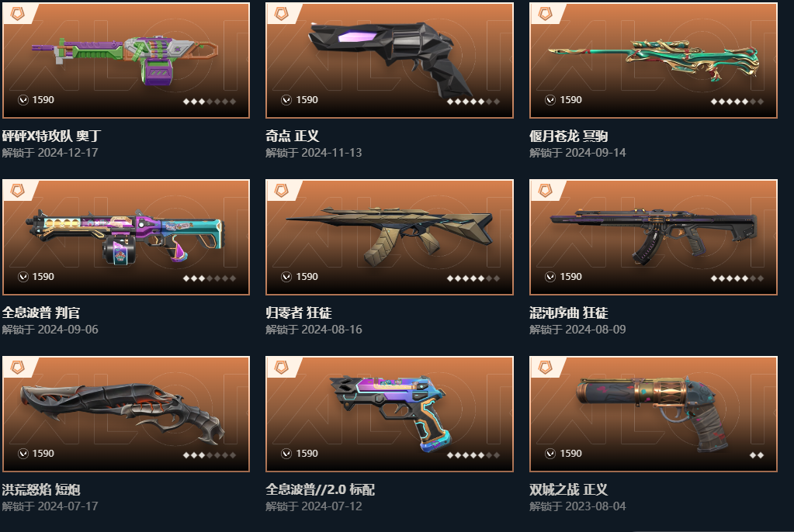The image size is (794, 532).
Task: Open the teal-gold Operator sniper skin
Action: 654,60
